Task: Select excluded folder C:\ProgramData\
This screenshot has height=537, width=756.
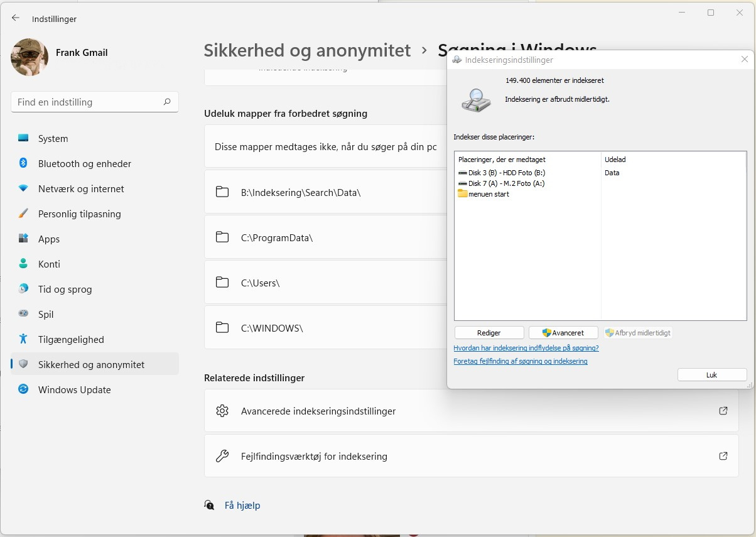Action: coord(325,237)
